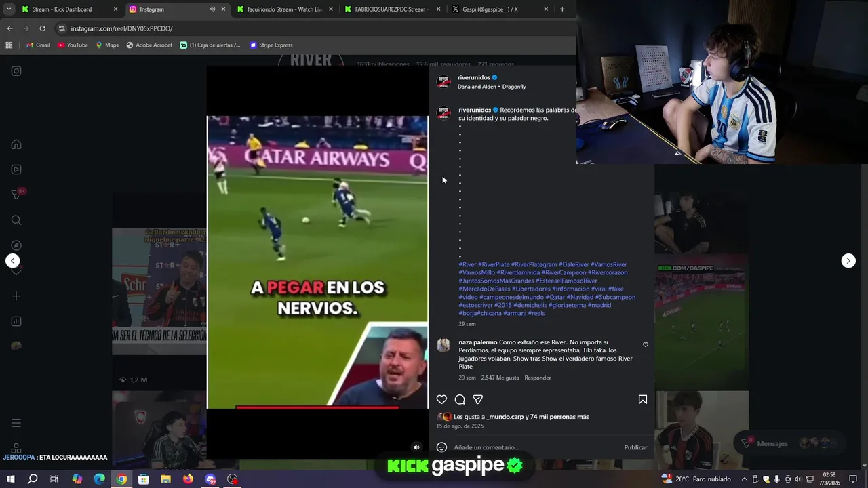Open riverunidos profile from post header

coord(474,77)
